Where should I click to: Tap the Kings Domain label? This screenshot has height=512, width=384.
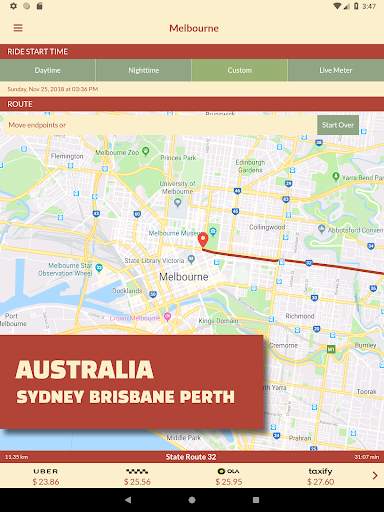(x=218, y=321)
